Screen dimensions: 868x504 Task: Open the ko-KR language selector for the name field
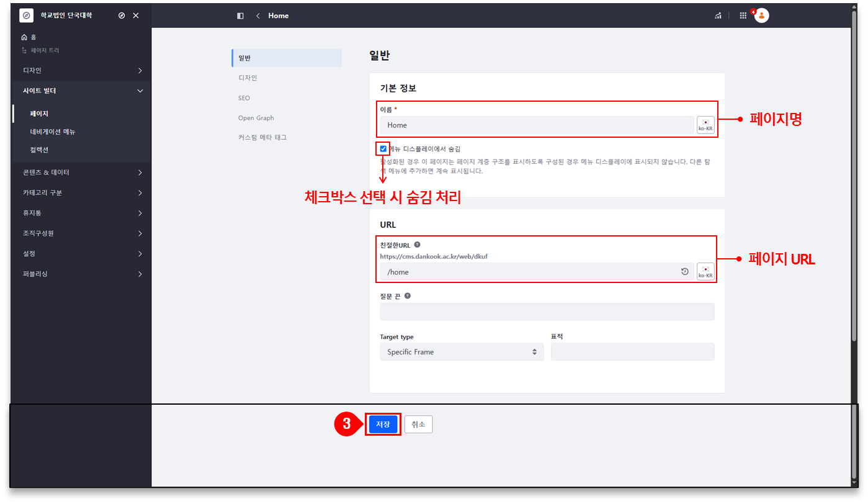coord(705,125)
